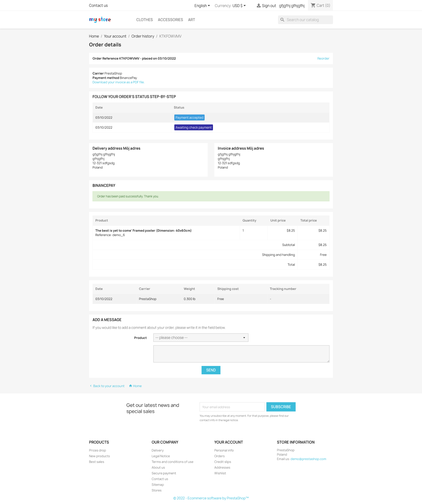Click the framed poster product name
This screenshot has width=422, height=504.
pyautogui.click(x=143, y=231)
